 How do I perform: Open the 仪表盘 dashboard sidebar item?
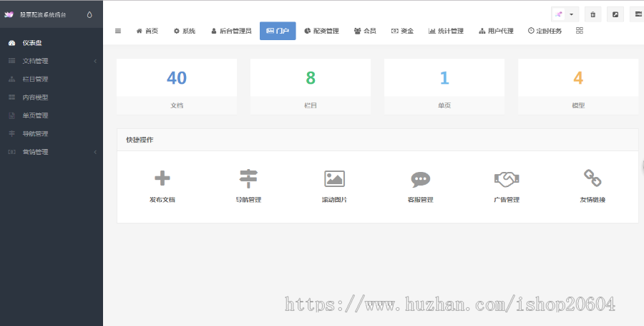coord(52,43)
